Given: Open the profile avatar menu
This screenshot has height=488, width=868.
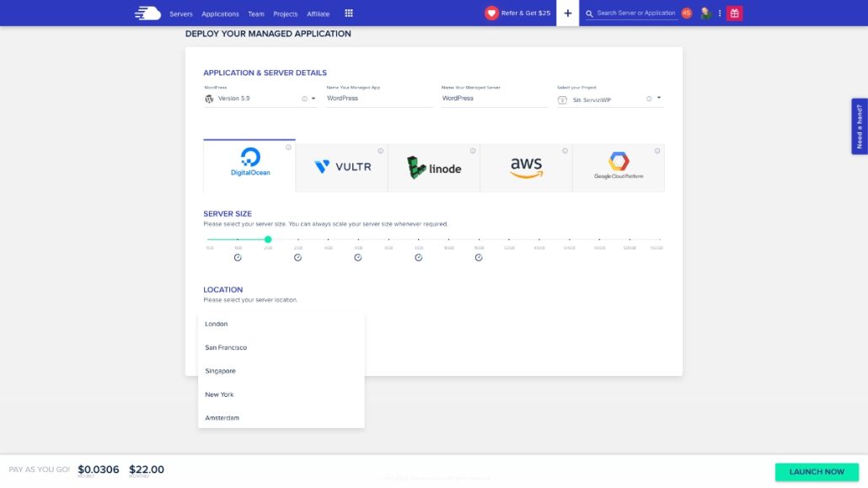Looking at the screenshot, I should pyautogui.click(x=705, y=13).
